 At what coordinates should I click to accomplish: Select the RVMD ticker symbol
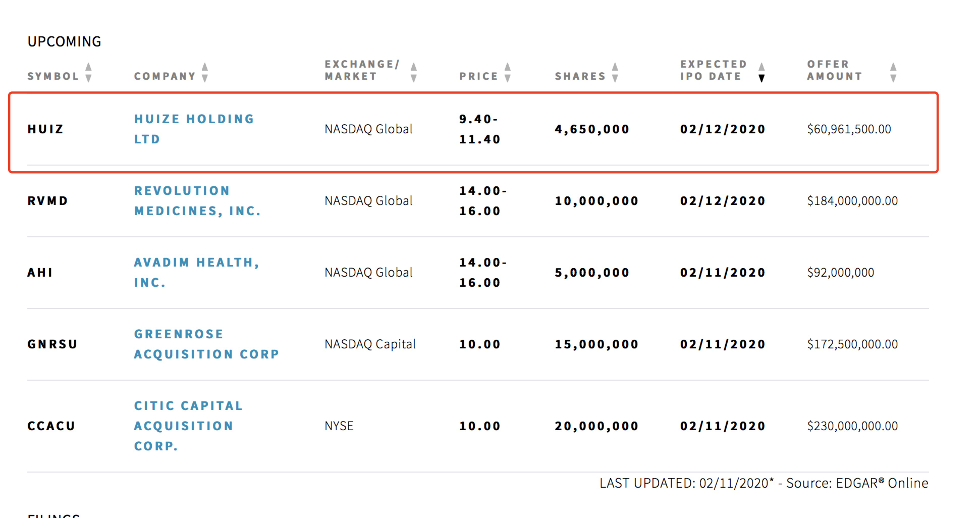(x=47, y=201)
